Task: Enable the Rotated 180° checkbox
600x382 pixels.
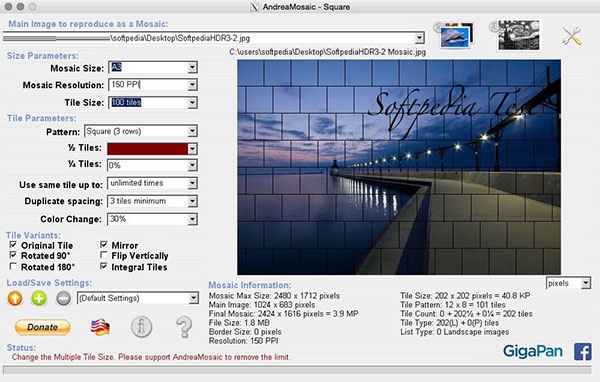Action: [13, 266]
